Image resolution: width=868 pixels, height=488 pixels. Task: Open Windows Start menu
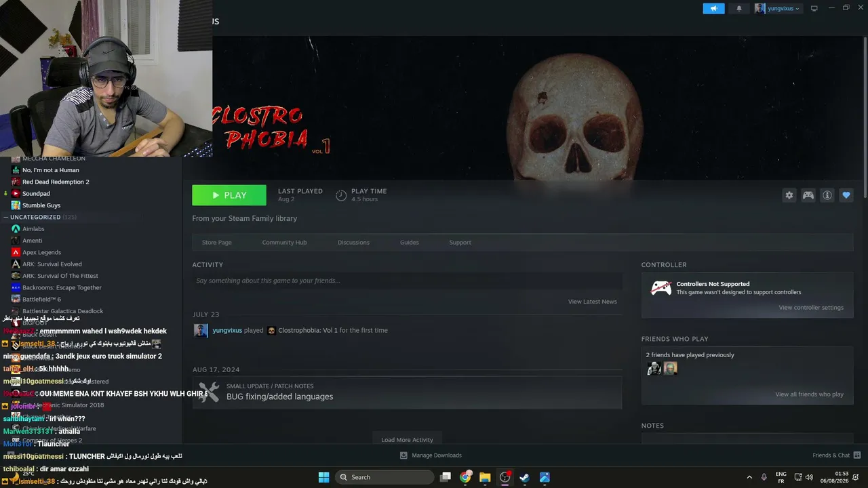pos(323,477)
